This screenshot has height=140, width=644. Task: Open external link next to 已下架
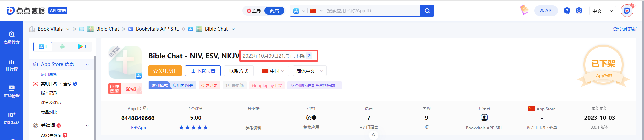pyautogui.click(x=309, y=56)
